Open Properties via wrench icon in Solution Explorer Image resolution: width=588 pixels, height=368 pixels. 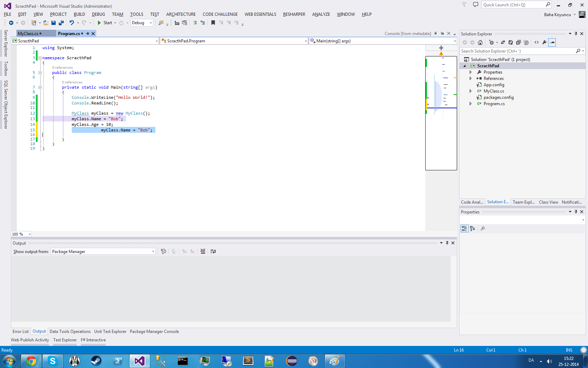tap(544, 42)
